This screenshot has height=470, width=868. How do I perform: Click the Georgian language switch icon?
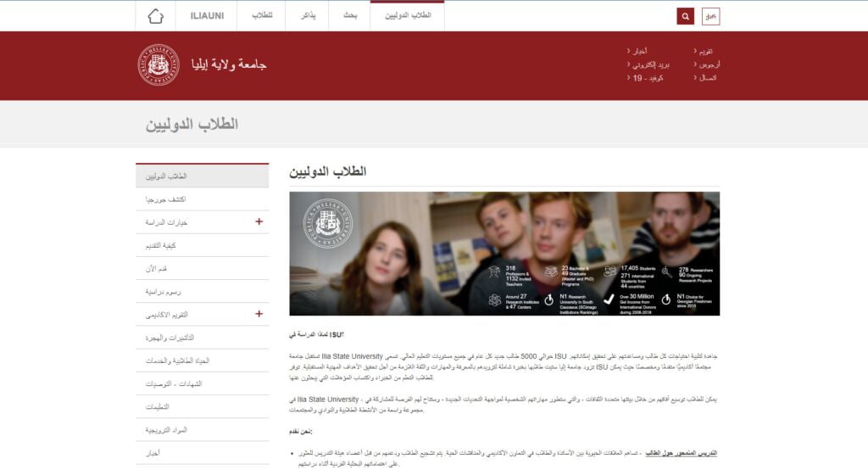[710, 16]
